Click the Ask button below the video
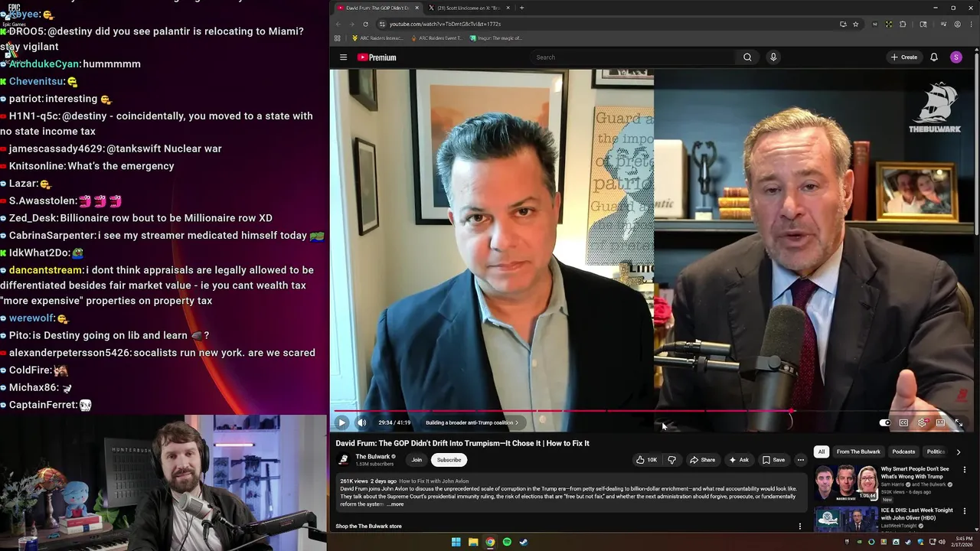Image resolution: width=980 pixels, height=551 pixels. pos(739,460)
